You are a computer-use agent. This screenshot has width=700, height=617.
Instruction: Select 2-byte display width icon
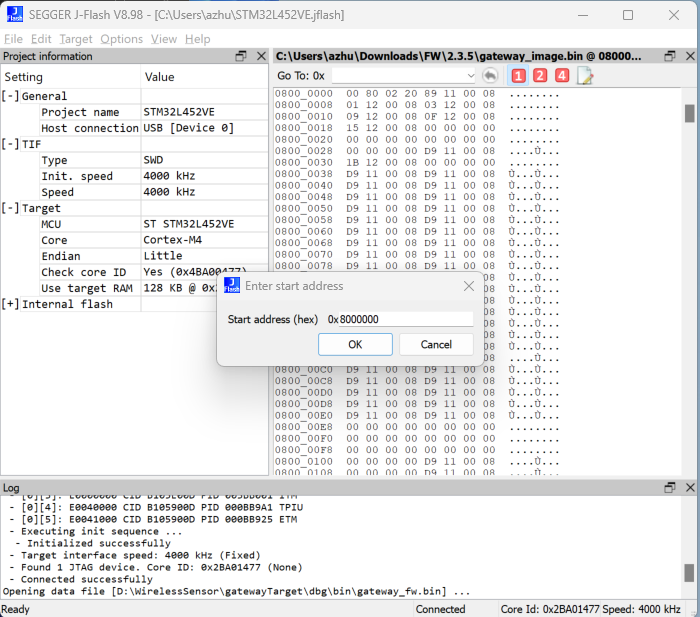point(540,75)
